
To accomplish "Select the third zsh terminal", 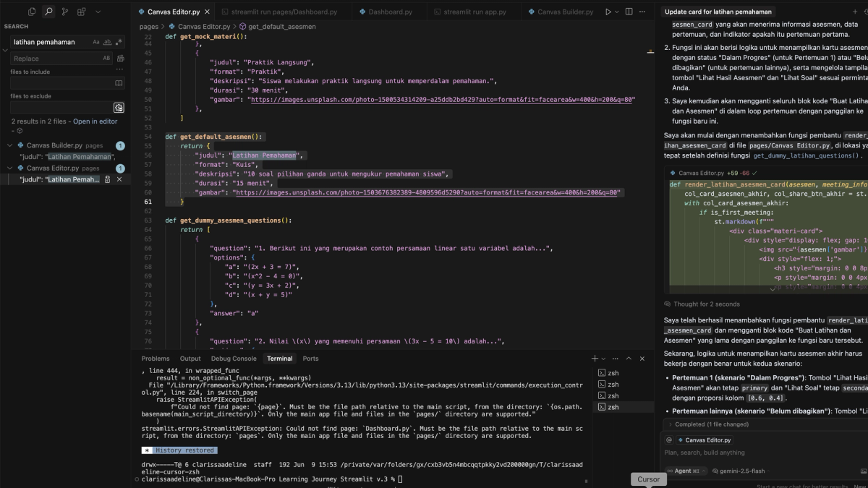I will click(x=624, y=395).
